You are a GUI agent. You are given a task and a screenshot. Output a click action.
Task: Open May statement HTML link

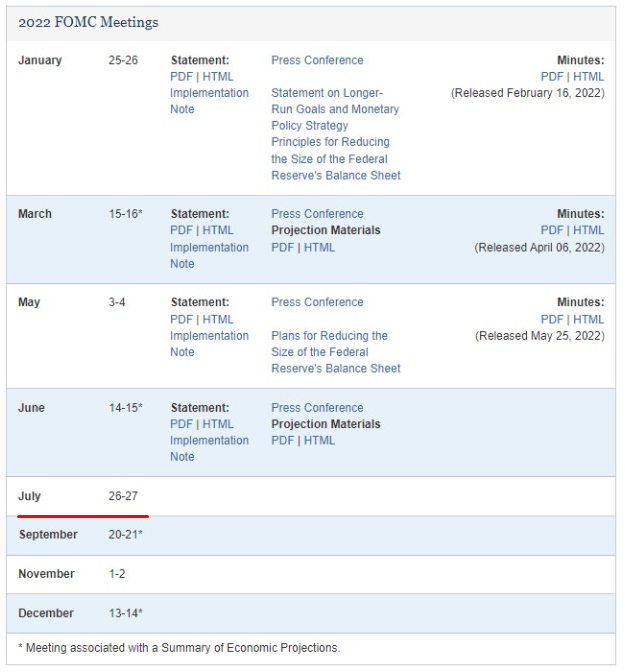tap(218, 319)
